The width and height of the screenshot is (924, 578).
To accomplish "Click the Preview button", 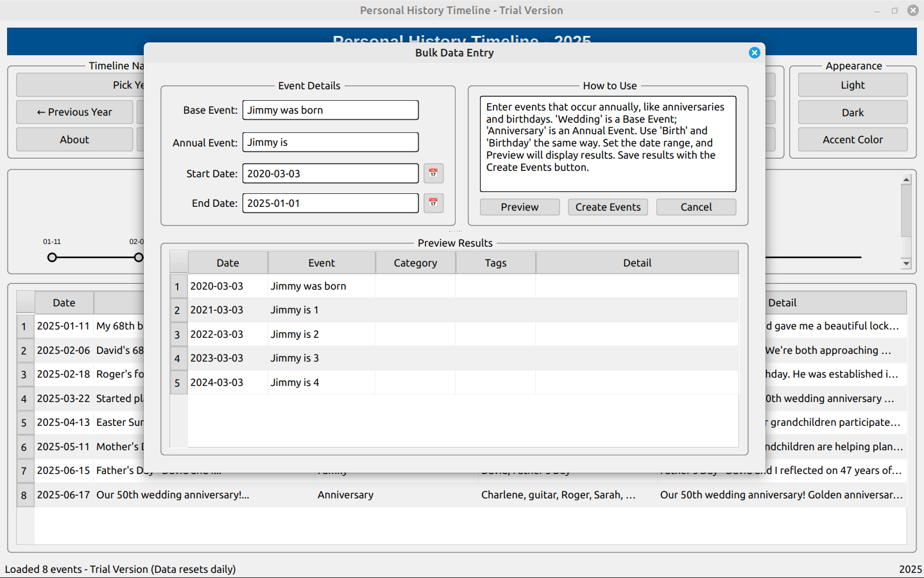I will [519, 207].
